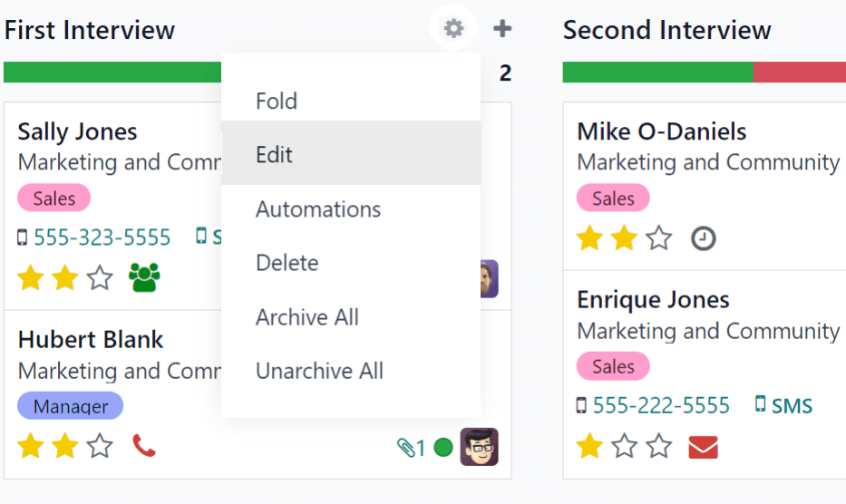Click Archive All menu option
Image resolution: width=846 pixels, height=504 pixels.
point(307,317)
